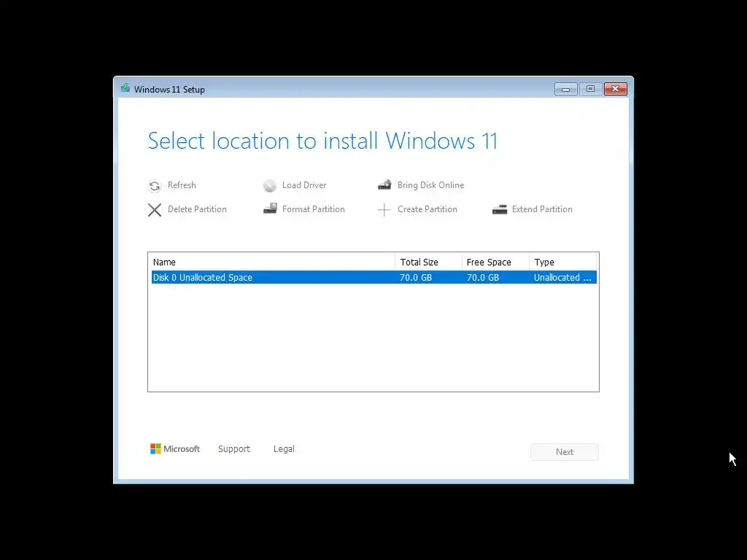Click the Format Partition drive icon
The width and height of the screenshot is (747, 560).
pos(270,209)
